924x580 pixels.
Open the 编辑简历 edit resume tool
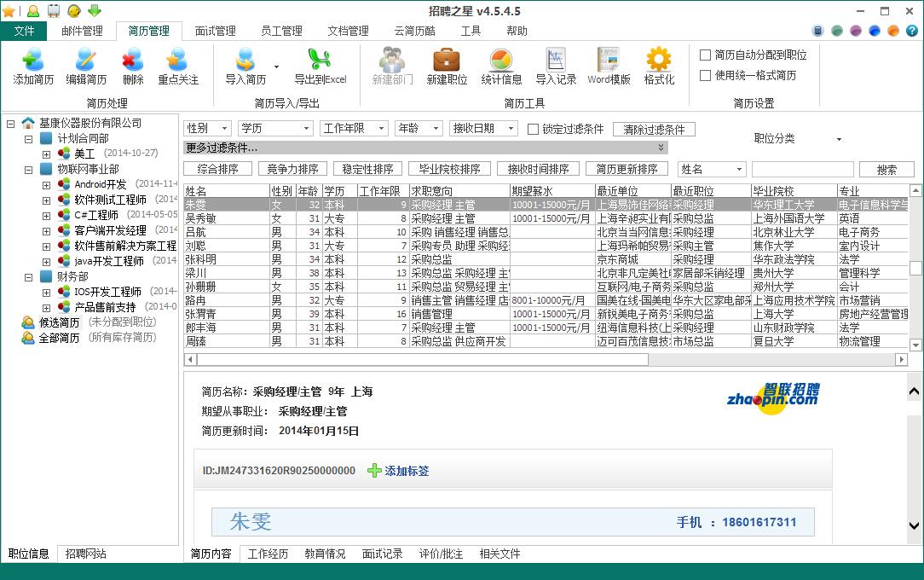click(x=86, y=61)
